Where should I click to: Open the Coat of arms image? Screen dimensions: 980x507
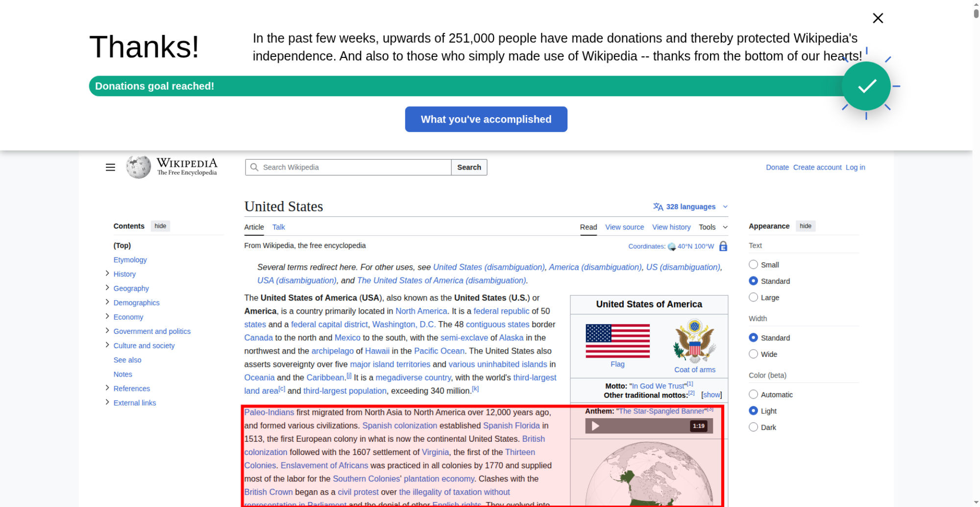(x=694, y=341)
